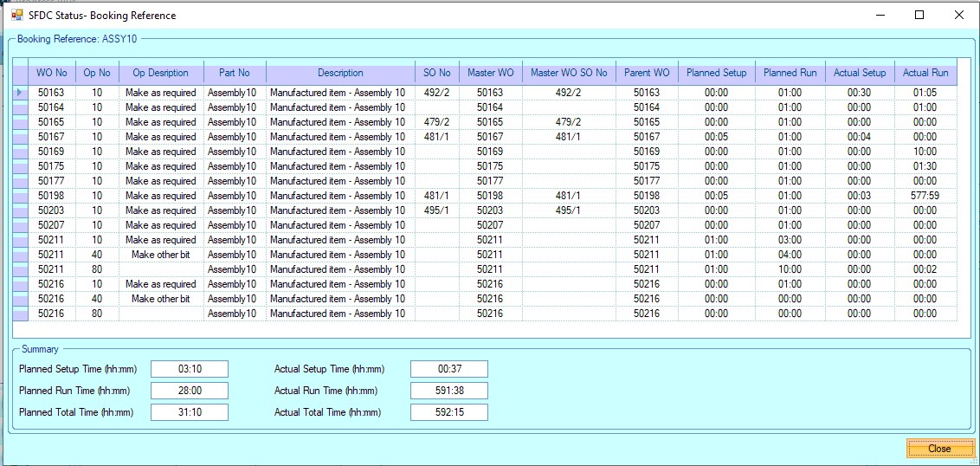Screen dimensions: 980x466
Task: Click the Actual Total Time field
Action: [449, 412]
